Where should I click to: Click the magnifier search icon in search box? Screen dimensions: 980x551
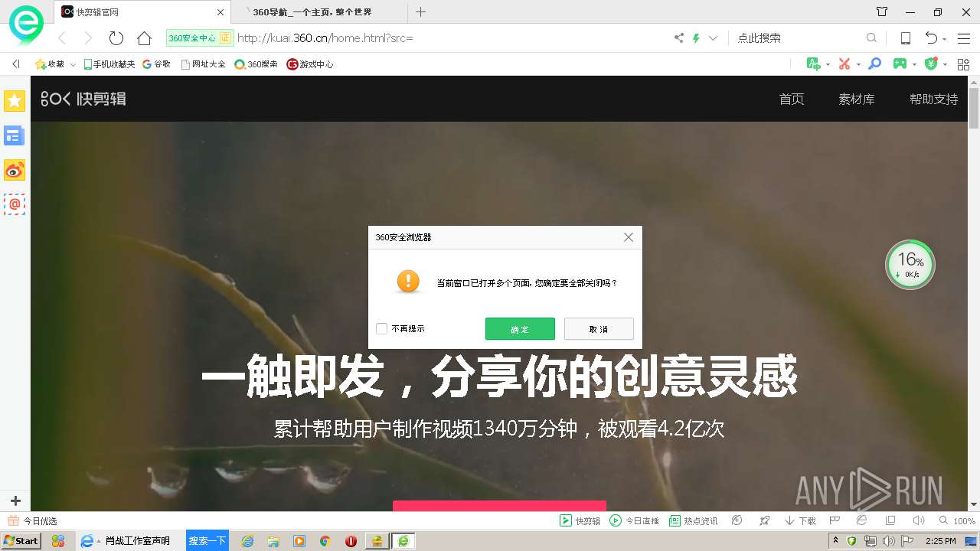[871, 37]
